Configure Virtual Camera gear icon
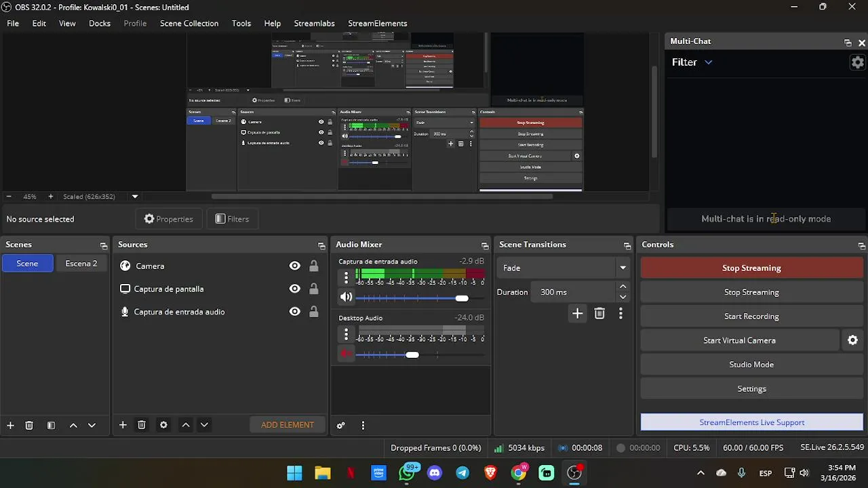This screenshot has width=868, height=488. tap(853, 340)
